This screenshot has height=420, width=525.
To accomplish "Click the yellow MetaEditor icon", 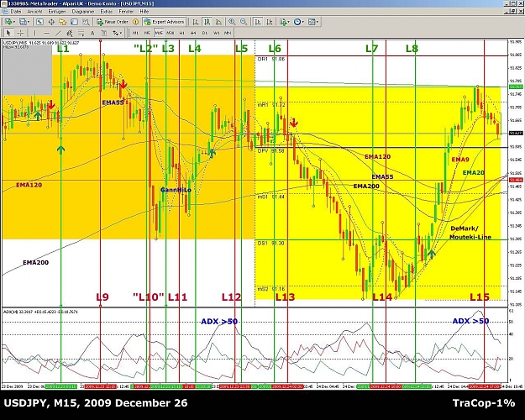I will 135,22.
